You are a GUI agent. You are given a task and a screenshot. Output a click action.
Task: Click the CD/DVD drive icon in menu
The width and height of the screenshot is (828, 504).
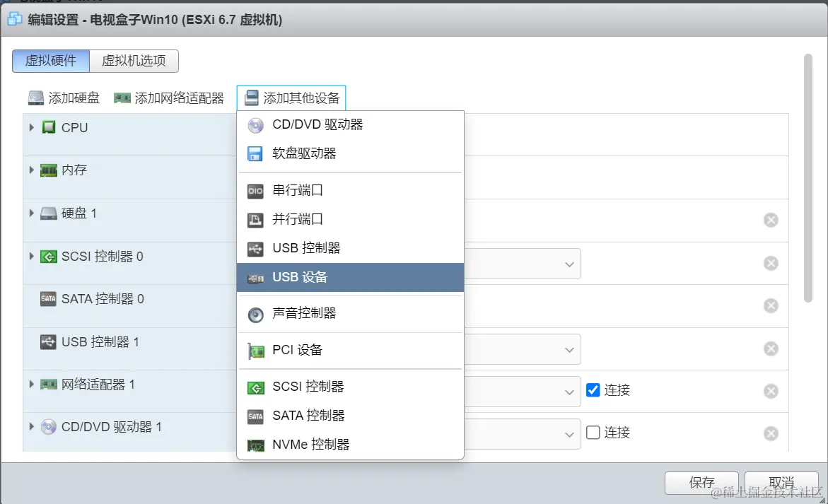255,125
